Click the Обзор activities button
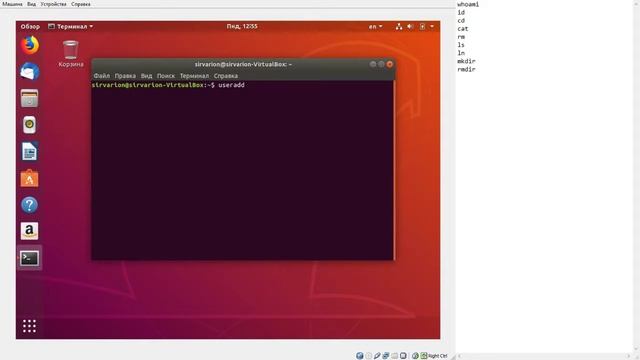Screen dimensions: 640x360 (x=30, y=27)
